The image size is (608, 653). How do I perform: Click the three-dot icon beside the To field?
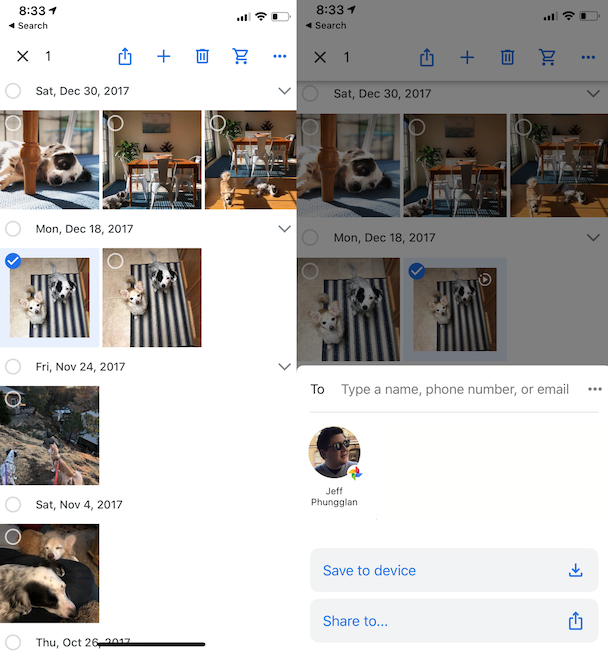pos(595,389)
